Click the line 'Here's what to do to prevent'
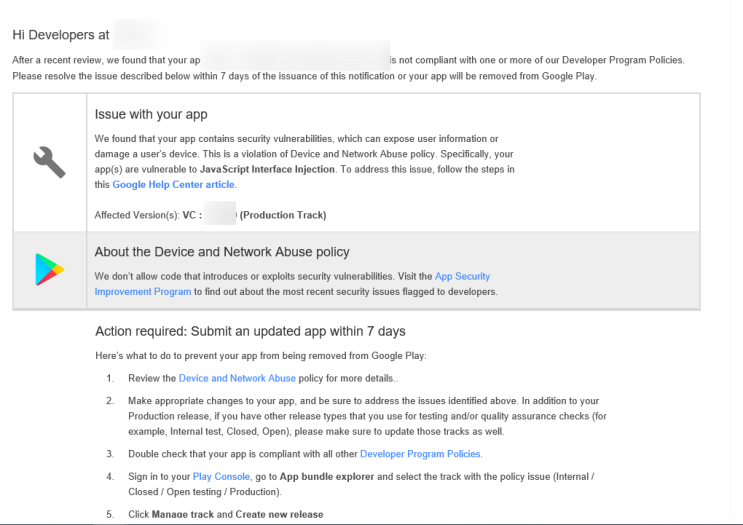The image size is (743, 525). pyautogui.click(x=261, y=356)
